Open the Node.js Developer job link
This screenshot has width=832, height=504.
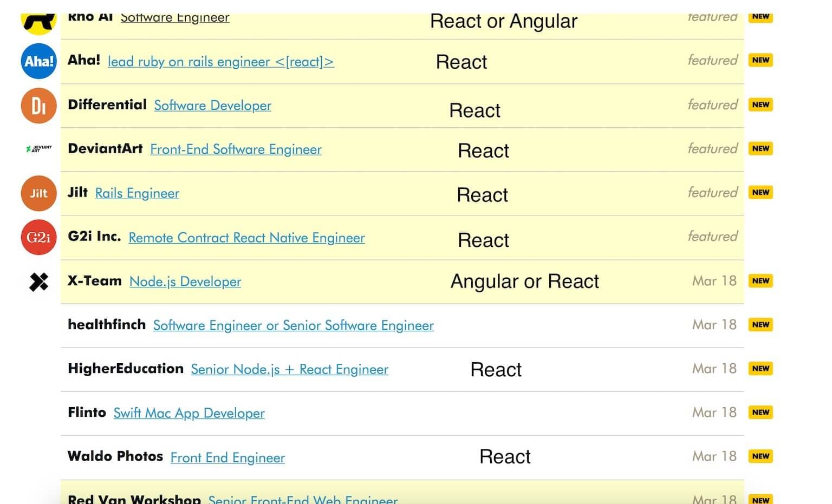pyautogui.click(x=185, y=282)
